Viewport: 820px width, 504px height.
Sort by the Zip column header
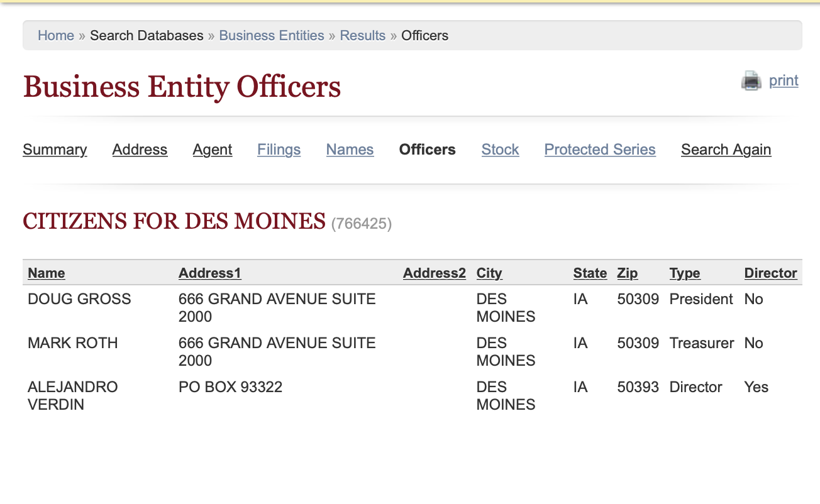[628, 273]
